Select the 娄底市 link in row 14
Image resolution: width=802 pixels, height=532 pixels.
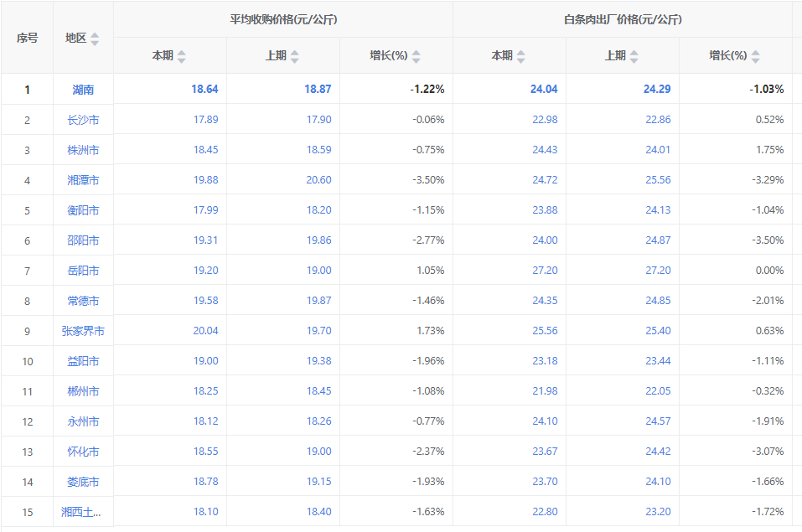pyautogui.click(x=83, y=482)
